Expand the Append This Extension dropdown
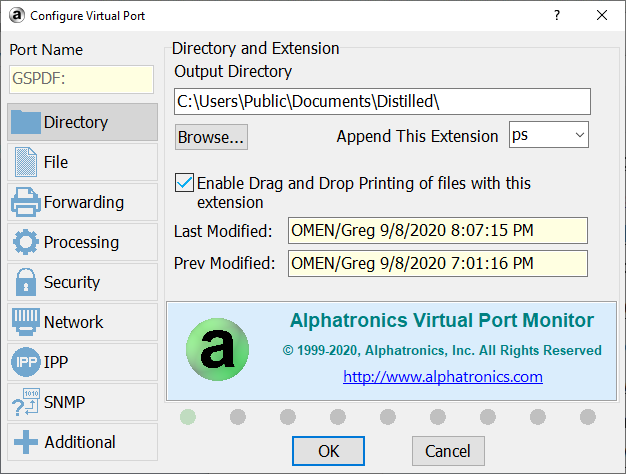The height and width of the screenshot is (474, 626). (580, 135)
